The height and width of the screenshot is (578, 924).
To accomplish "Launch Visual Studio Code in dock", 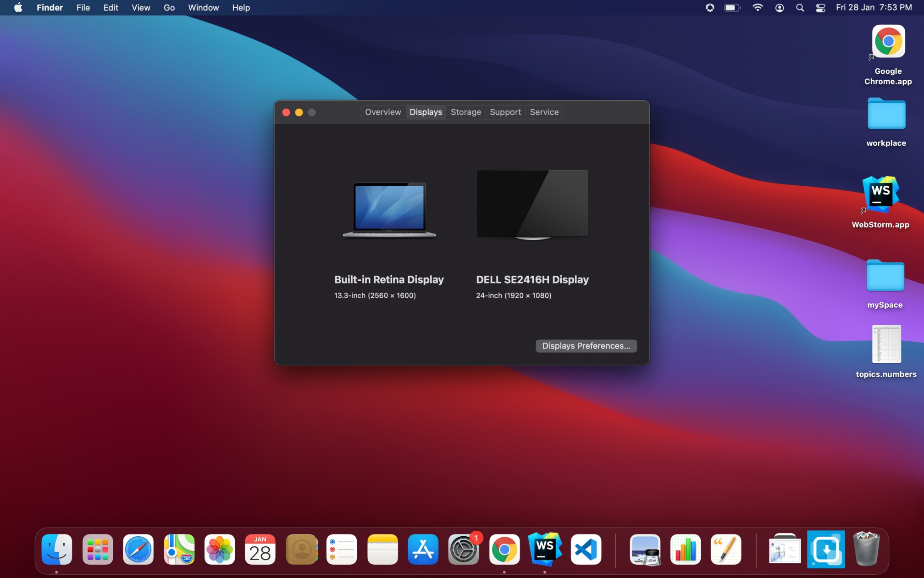I will (x=586, y=549).
